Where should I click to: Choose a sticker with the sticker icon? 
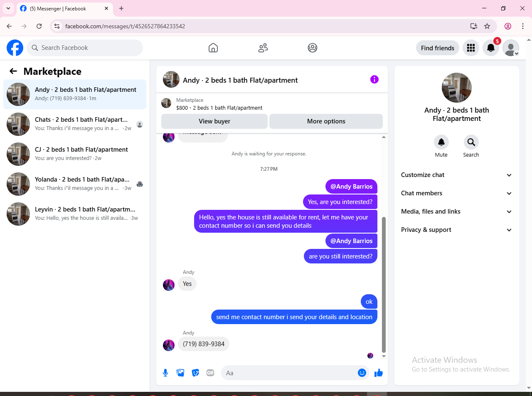tap(195, 373)
